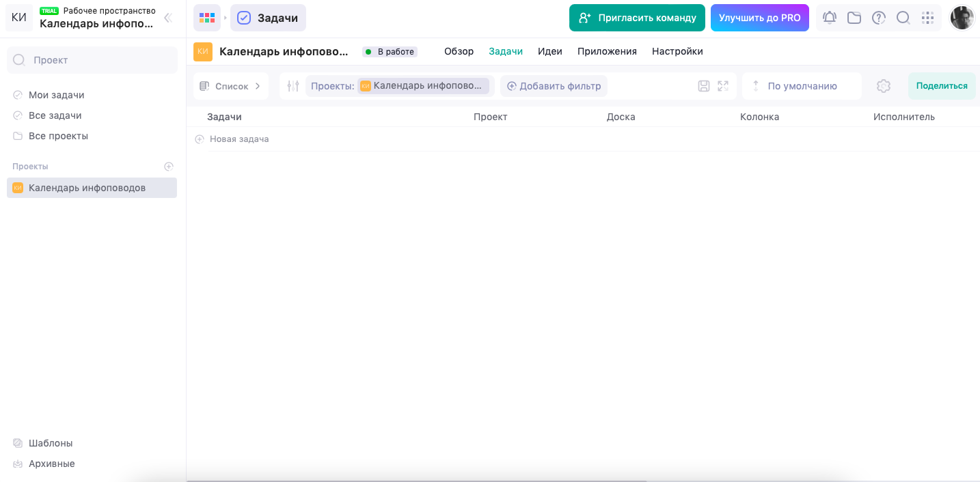Toggle fullscreen with the expand arrows icon
The width and height of the screenshot is (980, 482).
[723, 86]
